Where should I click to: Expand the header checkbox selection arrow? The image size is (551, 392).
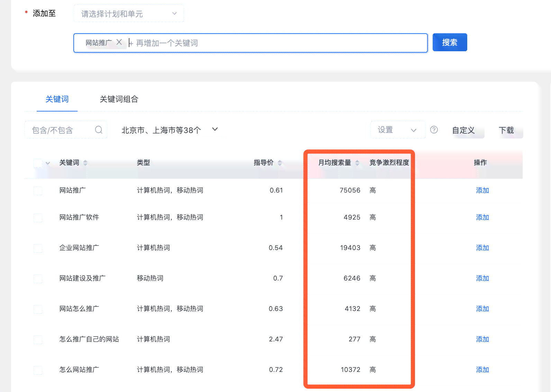pyautogui.click(x=48, y=163)
